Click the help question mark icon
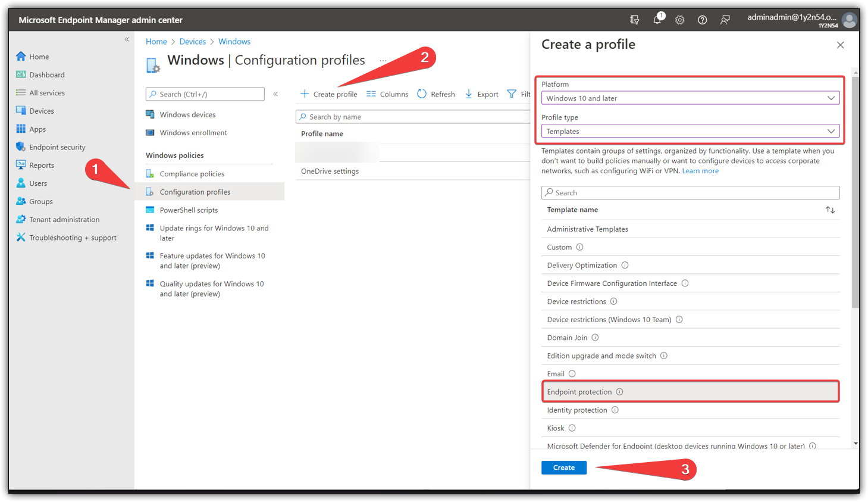This screenshot has height=502, width=868. (702, 20)
